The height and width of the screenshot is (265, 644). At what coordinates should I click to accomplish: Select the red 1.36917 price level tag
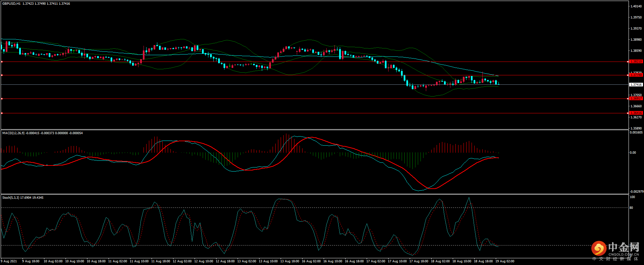(x=636, y=99)
